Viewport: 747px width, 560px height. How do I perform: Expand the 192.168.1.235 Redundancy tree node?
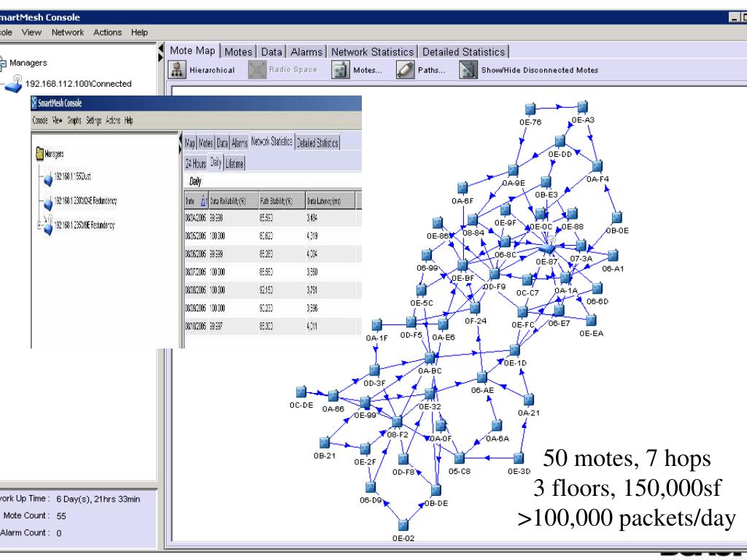(39, 225)
